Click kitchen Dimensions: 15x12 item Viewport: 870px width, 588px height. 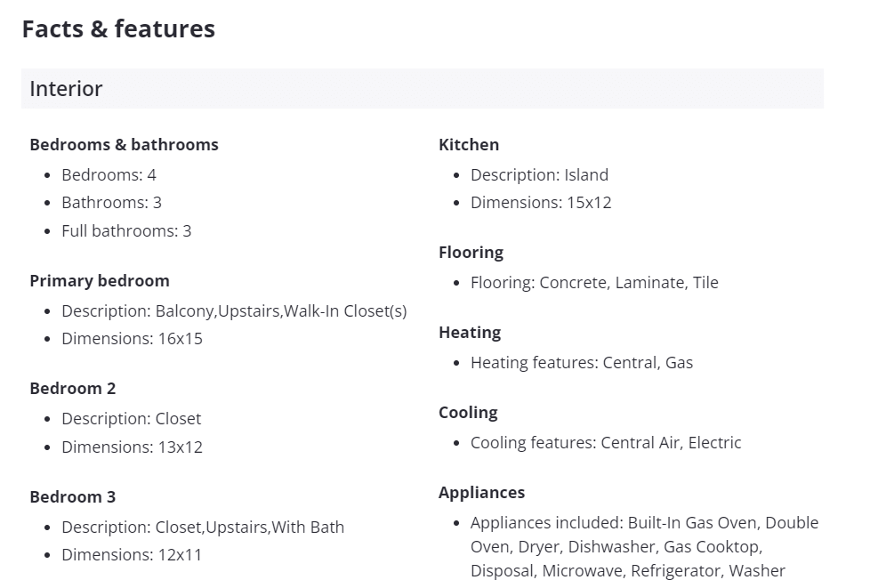(x=541, y=202)
